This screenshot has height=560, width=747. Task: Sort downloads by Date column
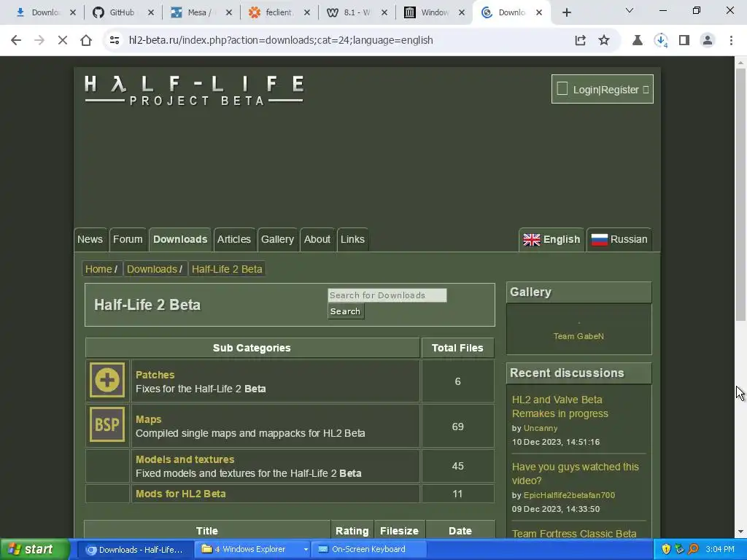[x=460, y=531]
